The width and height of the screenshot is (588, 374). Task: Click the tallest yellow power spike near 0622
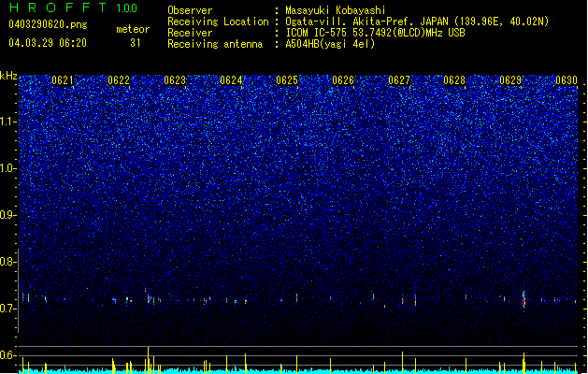148,359
